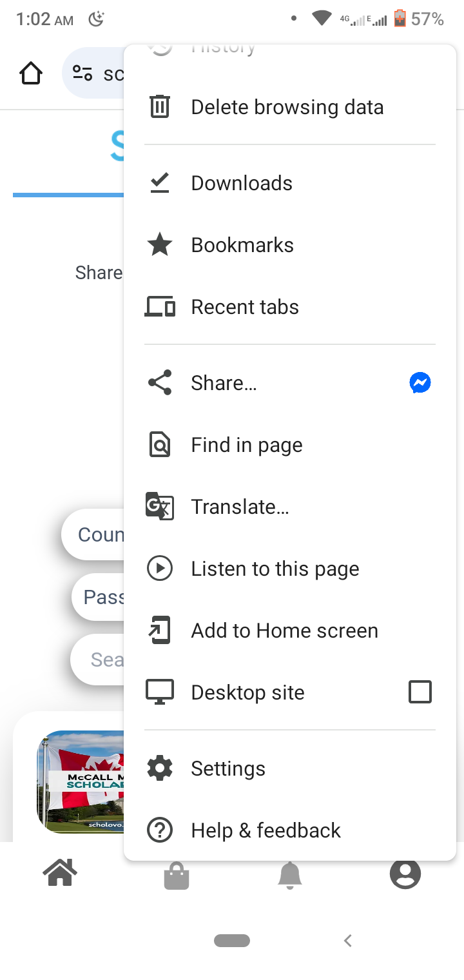Tap the Recent tabs devices icon

click(x=159, y=307)
